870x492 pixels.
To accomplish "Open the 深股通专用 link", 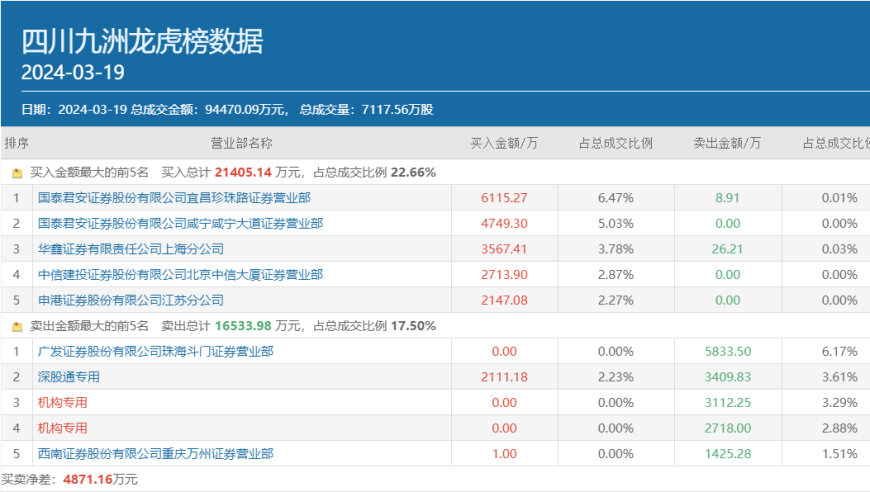I will 69,377.
